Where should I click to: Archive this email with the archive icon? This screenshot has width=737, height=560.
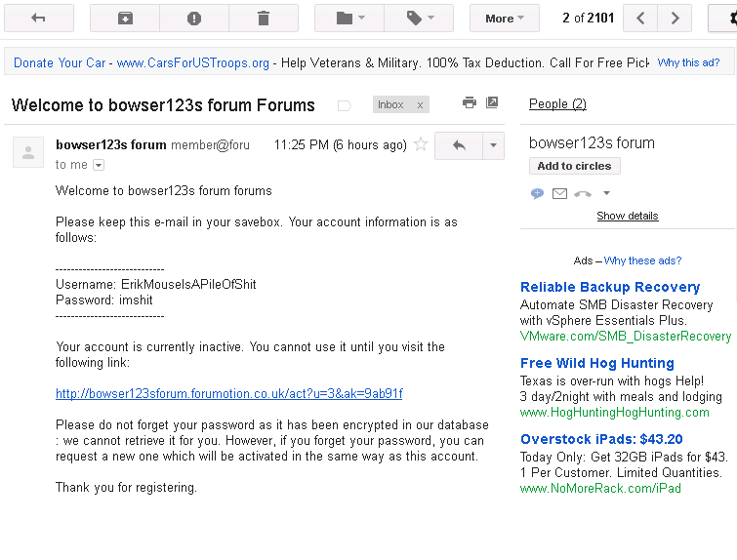tap(125, 19)
